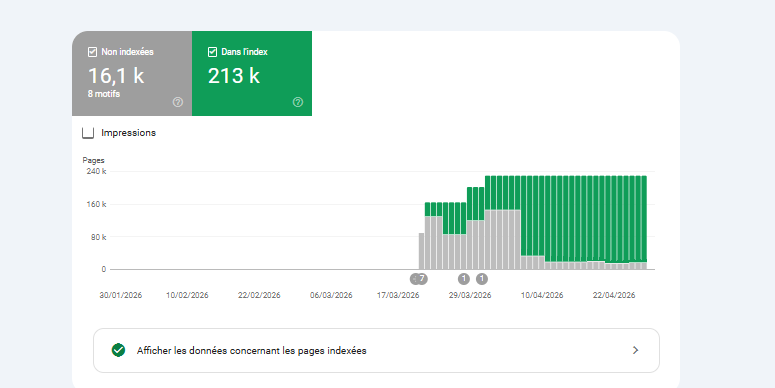The width and height of the screenshot is (775, 388).
Task: Click the 10/04/2026 date label
Action: click(x=542, y=295)
